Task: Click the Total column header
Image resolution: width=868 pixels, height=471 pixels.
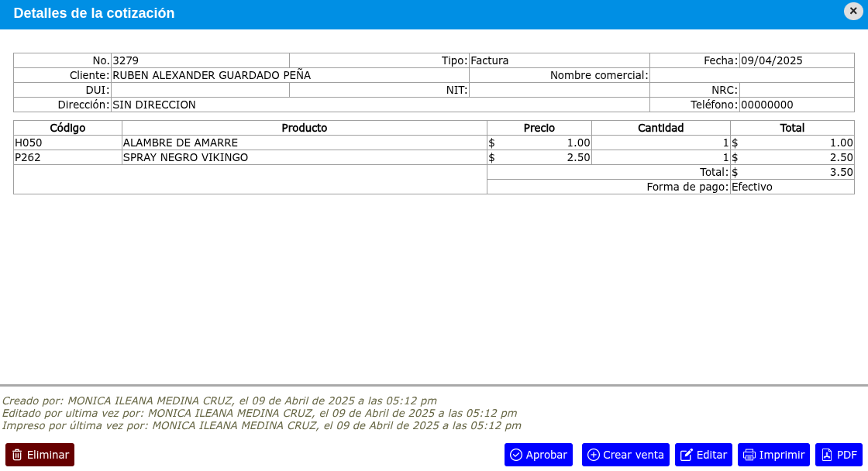Action: (x=792, y=128)
